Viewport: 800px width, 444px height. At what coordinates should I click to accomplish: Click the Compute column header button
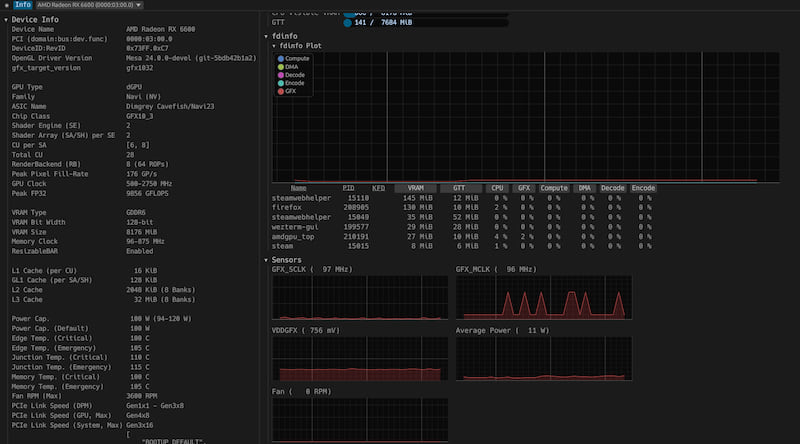(x=554, y=187)
